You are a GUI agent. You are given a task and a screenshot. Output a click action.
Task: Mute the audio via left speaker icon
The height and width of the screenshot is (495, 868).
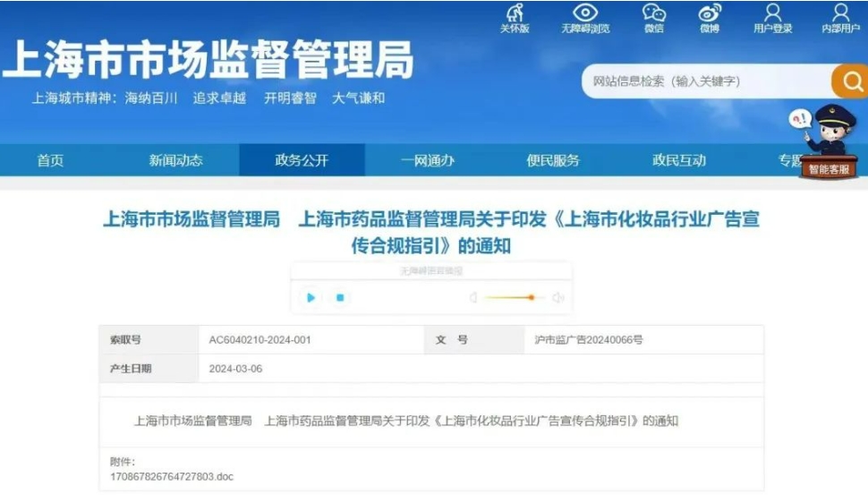click(x=473, y=298)
